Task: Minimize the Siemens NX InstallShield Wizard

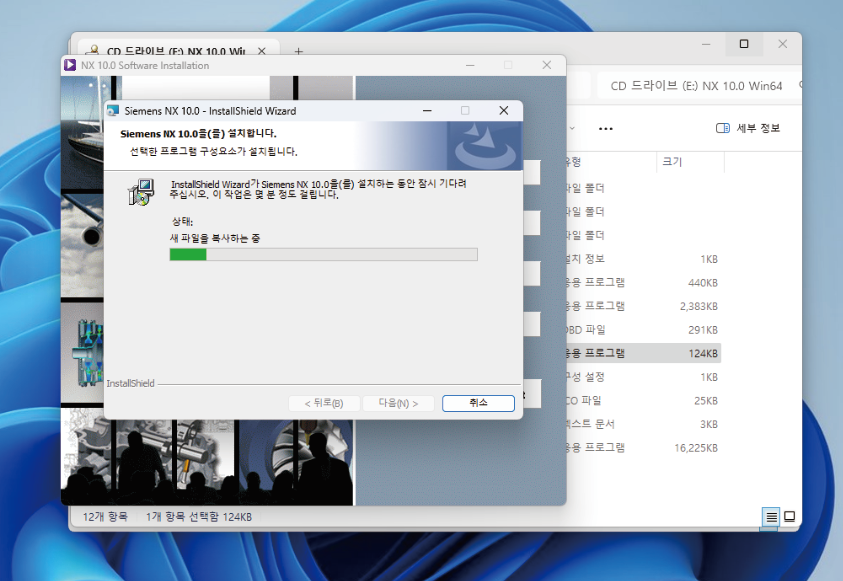Action: [427, 111]
